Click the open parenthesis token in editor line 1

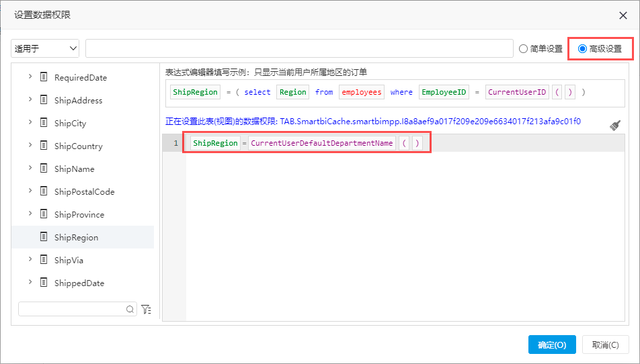click(x=404, y=143)
